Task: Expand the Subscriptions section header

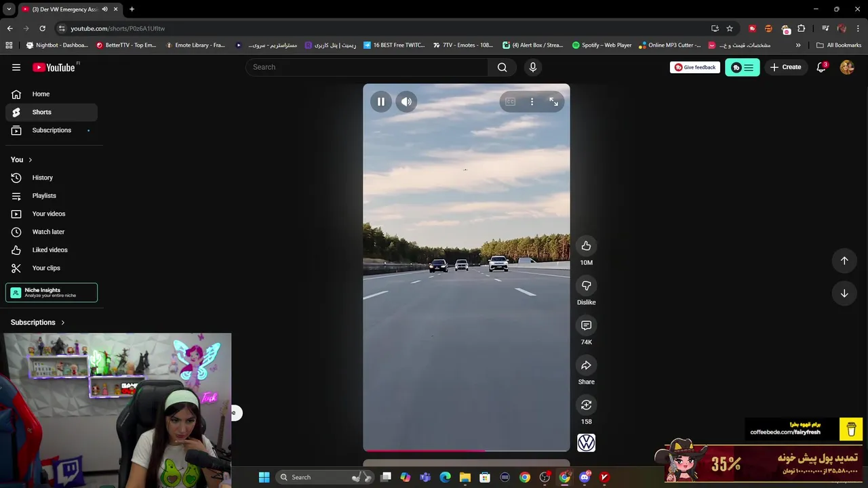Action: point(38,323)
